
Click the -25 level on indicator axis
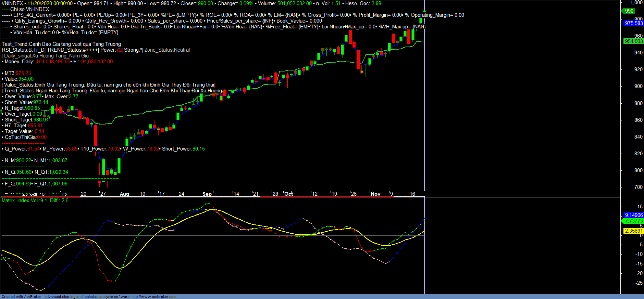[639, 283]
